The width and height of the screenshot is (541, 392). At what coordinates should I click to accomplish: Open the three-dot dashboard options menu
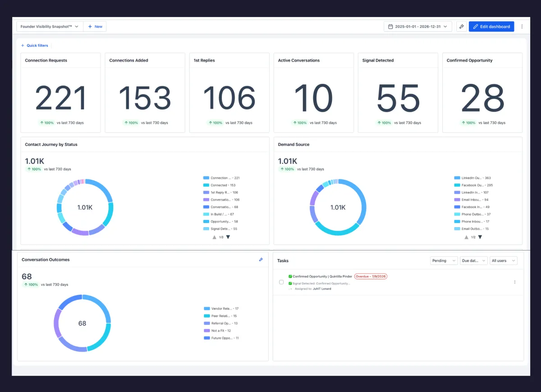522,27
